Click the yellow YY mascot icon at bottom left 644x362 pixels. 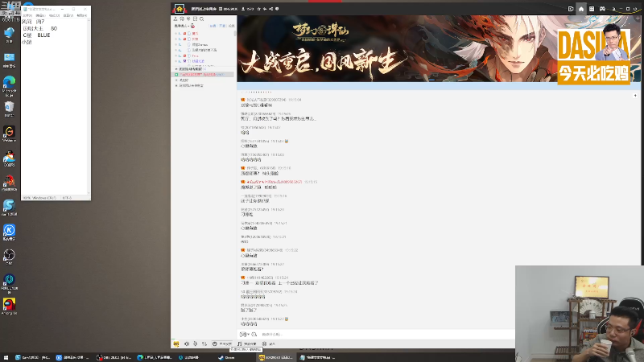(176, 344)
